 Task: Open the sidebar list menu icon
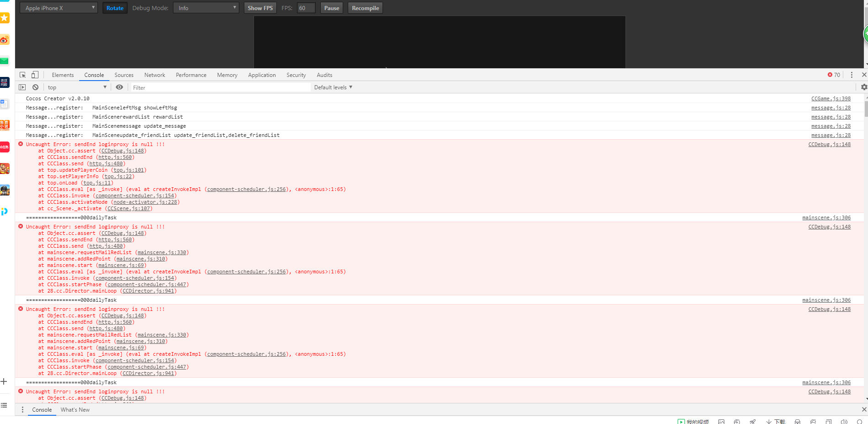pyautogui.click(x=4, y=405)
